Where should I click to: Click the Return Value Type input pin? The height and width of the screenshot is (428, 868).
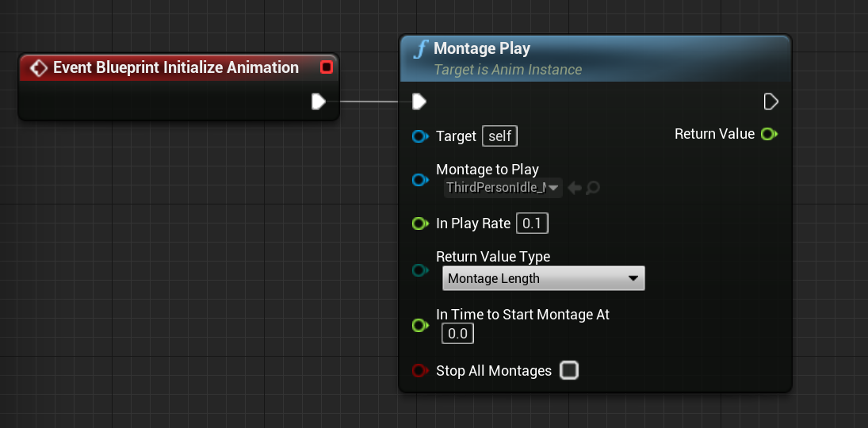420,270
